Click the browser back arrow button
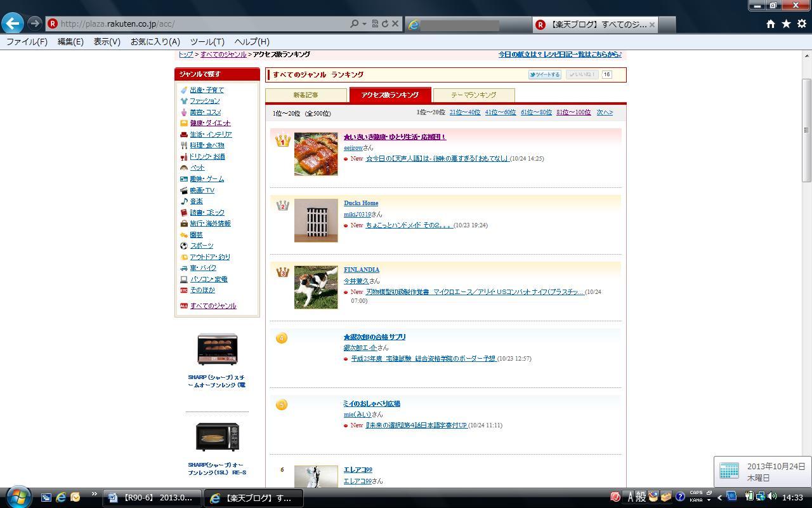This screenshot has height=508, width=812. tap(13, 23)
